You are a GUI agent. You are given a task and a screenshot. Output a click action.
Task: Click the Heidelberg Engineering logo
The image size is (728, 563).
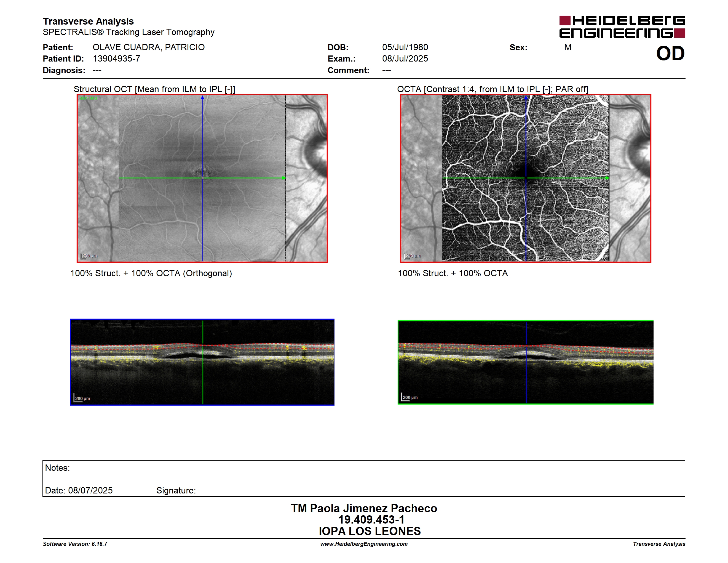622,27
